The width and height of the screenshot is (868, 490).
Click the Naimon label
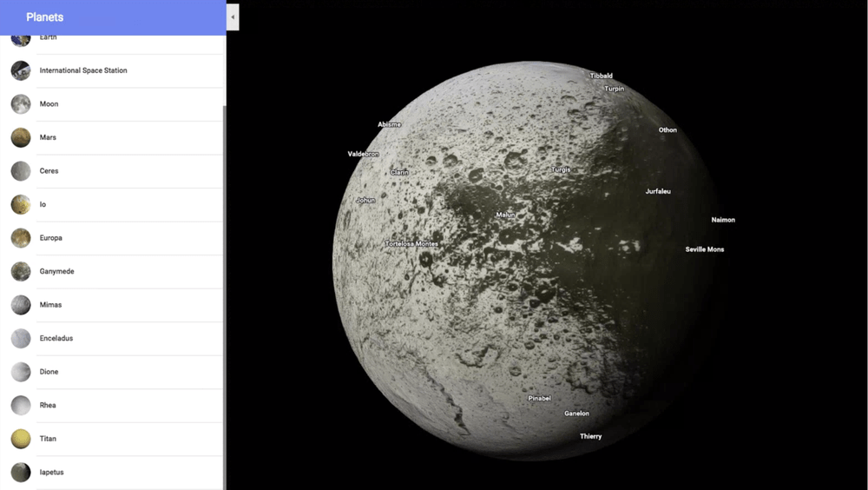(x=723, y=220)
